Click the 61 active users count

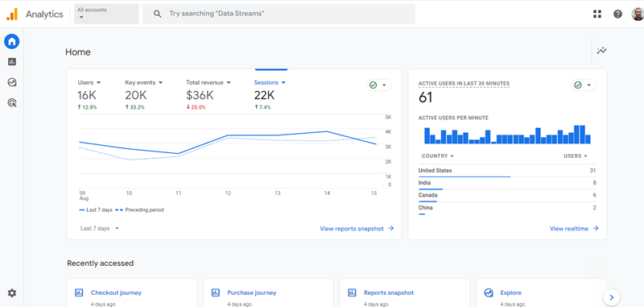[426, 97]
